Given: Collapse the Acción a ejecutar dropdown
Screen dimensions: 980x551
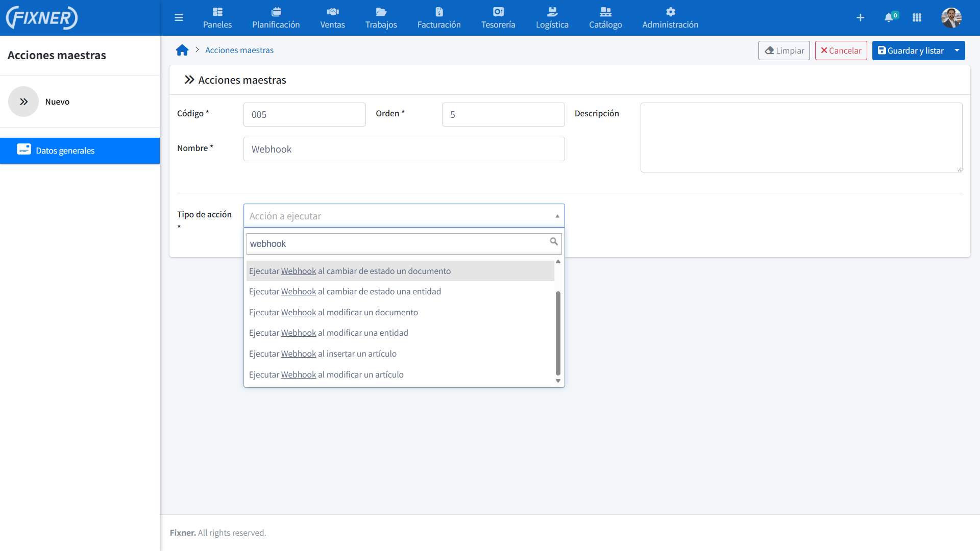Looking at the screenshot, I should tap(557, 216).
